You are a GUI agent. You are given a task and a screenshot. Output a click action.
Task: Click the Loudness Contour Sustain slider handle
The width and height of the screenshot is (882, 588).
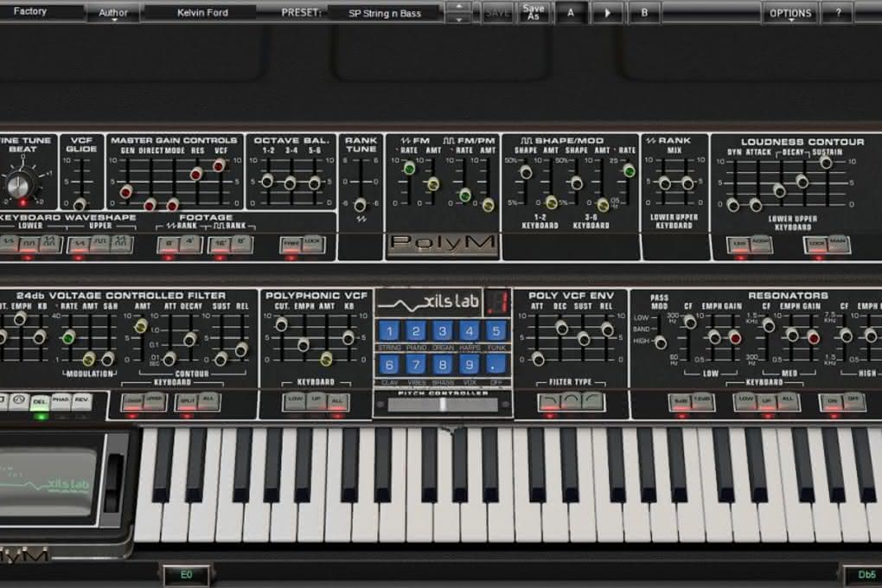826,163
